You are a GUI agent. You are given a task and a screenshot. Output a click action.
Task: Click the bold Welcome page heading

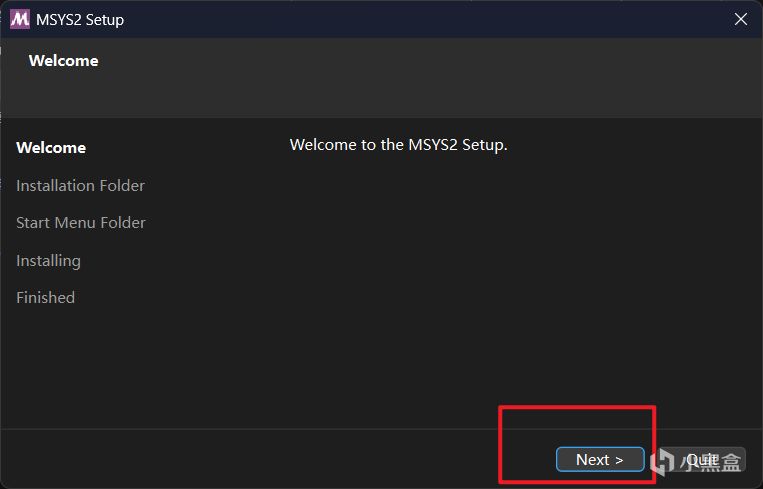(63, 61)
